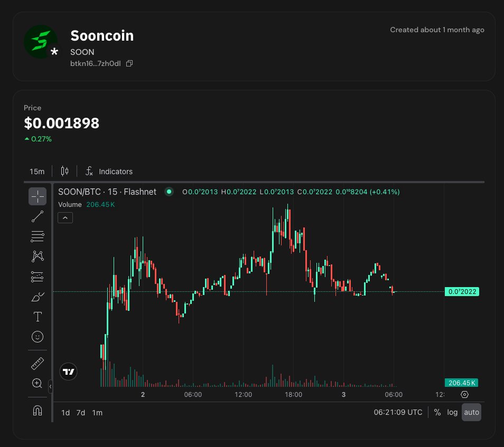
Task: Toggle the log scale option
Action: (x=452, y=412)
